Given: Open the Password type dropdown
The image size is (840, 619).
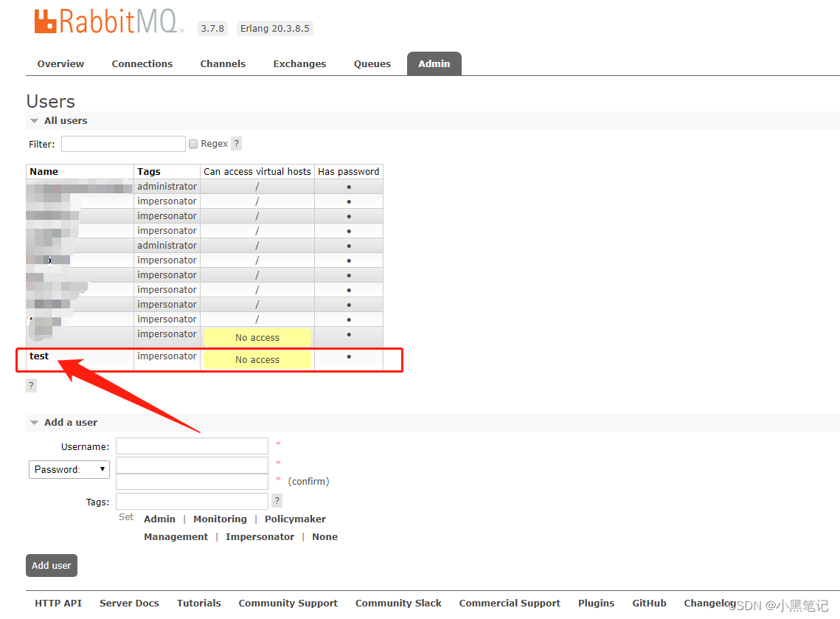Looking at the screenshot, I should coord(69,469).
